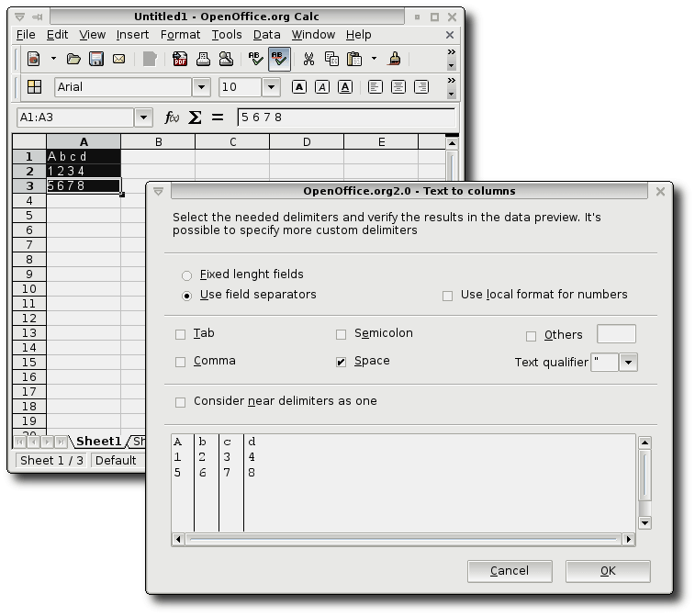This screenshot has height=616, width=695.
Task: Click cell A2 containing 1 2 3 4
Action: point(84,171)
